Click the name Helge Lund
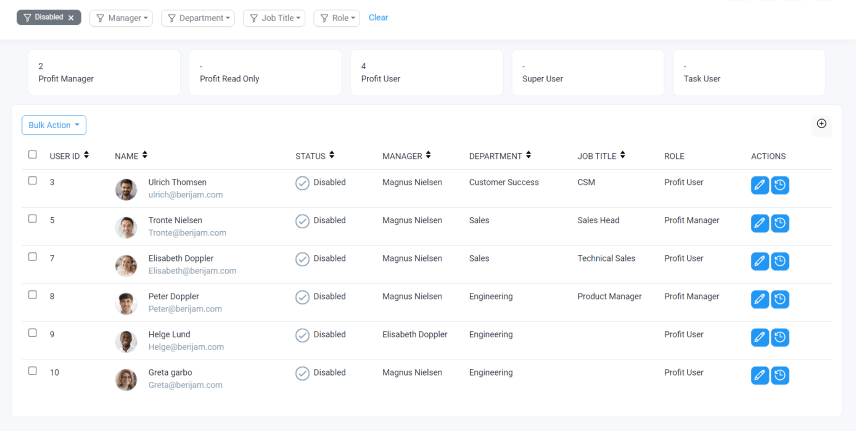 (x=169, y=334)
